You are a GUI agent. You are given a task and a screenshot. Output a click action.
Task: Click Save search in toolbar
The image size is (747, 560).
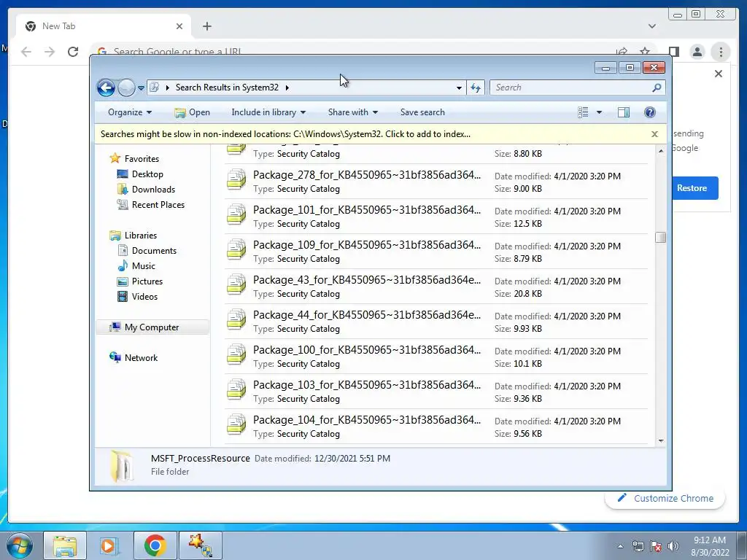click(x=422, y=112)
